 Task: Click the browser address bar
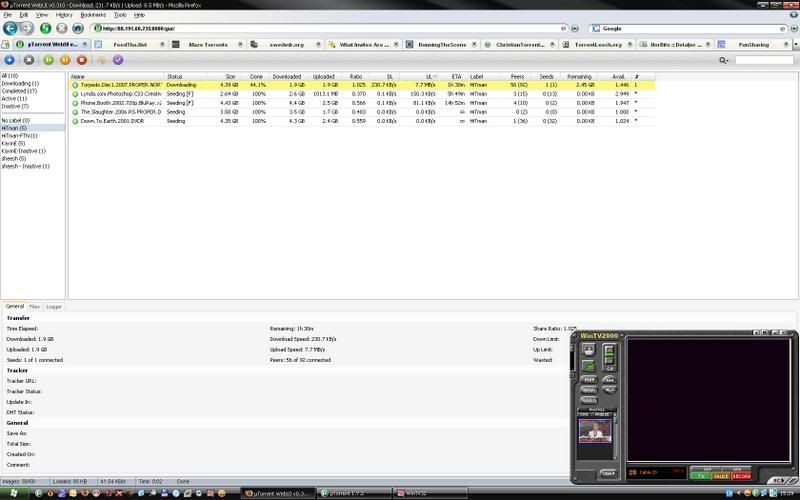(328, 29)
